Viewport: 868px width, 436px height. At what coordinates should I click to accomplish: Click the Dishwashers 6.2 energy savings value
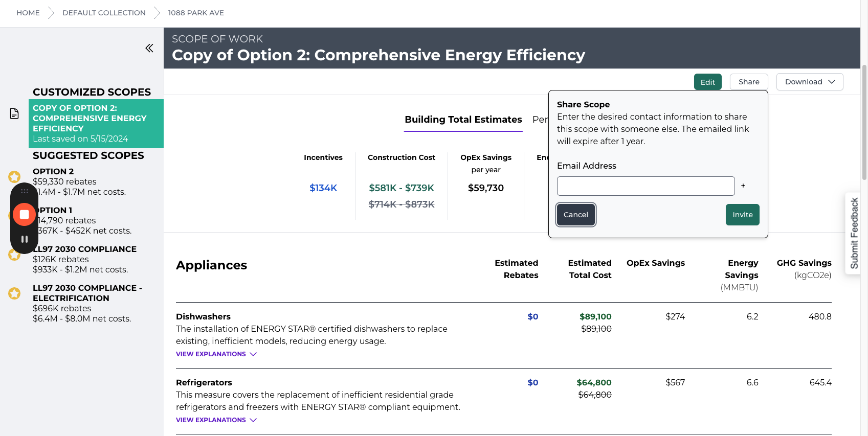[x=752, y=317]
